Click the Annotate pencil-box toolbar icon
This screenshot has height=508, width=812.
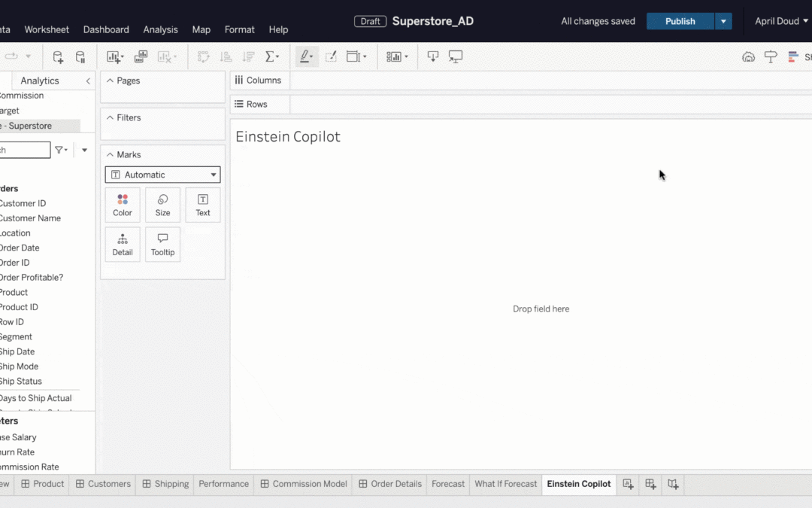(330, 57)
